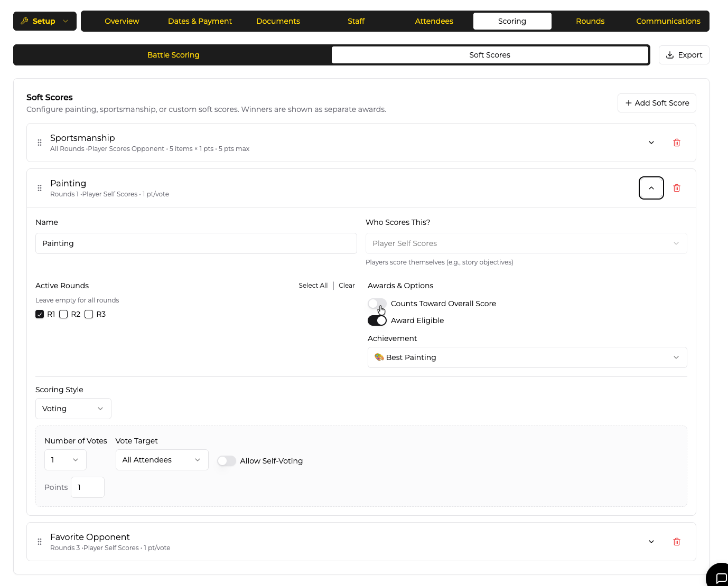Check the R2 round checkbox
Screen dimensions: 728x586
(63, 314)
